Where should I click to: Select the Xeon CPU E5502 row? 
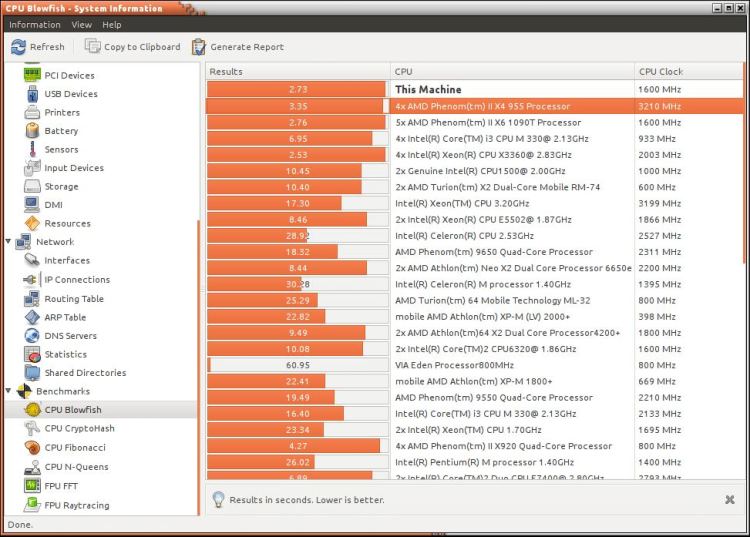[x=474, y=219]
